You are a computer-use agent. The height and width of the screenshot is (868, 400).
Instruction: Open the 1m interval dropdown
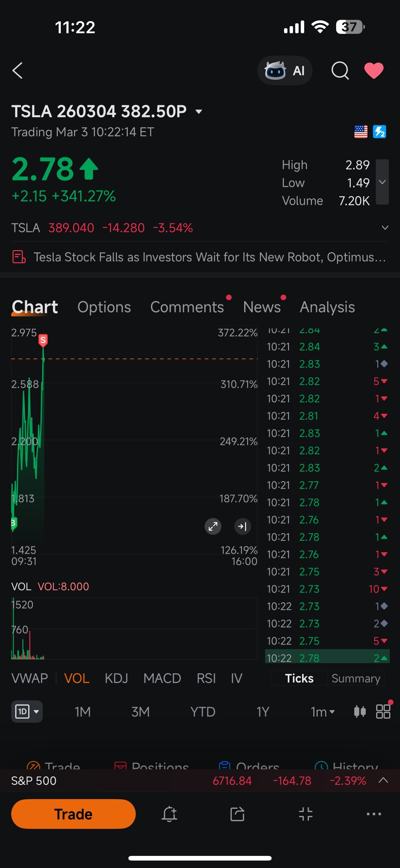tap(322, 712)
